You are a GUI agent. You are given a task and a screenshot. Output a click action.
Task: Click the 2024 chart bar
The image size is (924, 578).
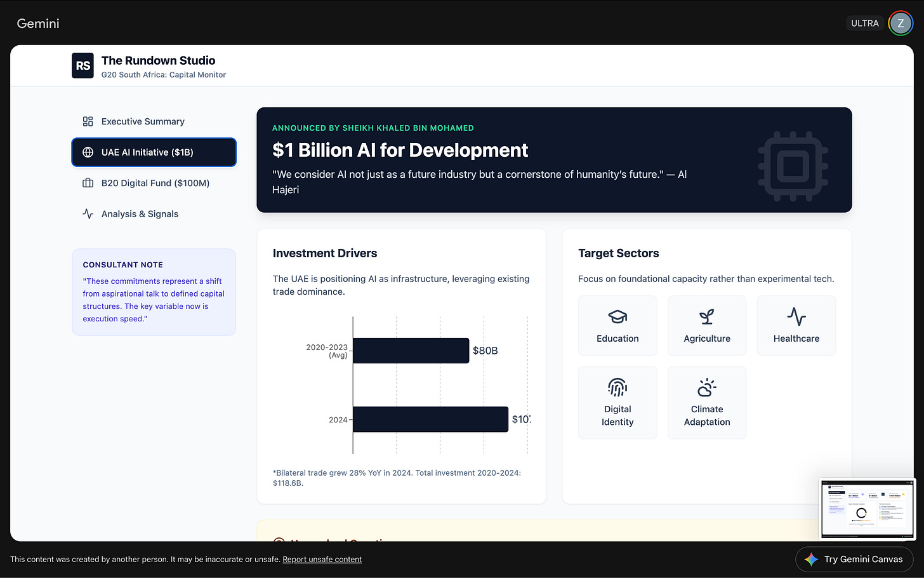pyautogui.click(x=430, y=419)
